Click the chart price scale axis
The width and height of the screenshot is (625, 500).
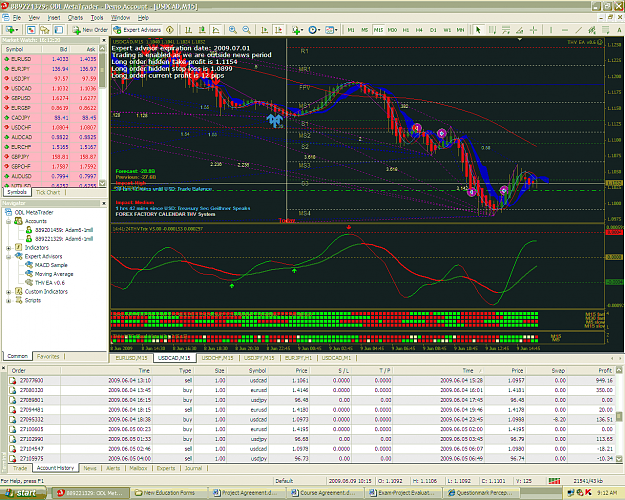(x=614, y=132)
